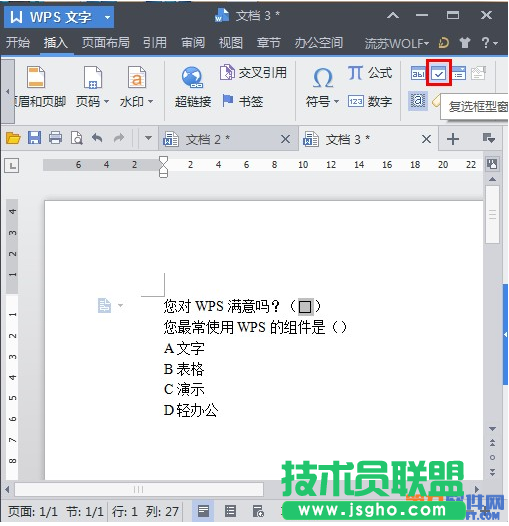Open Print Preview icon
The height and width of the screenshot is (526, 509).
(77, 138)
